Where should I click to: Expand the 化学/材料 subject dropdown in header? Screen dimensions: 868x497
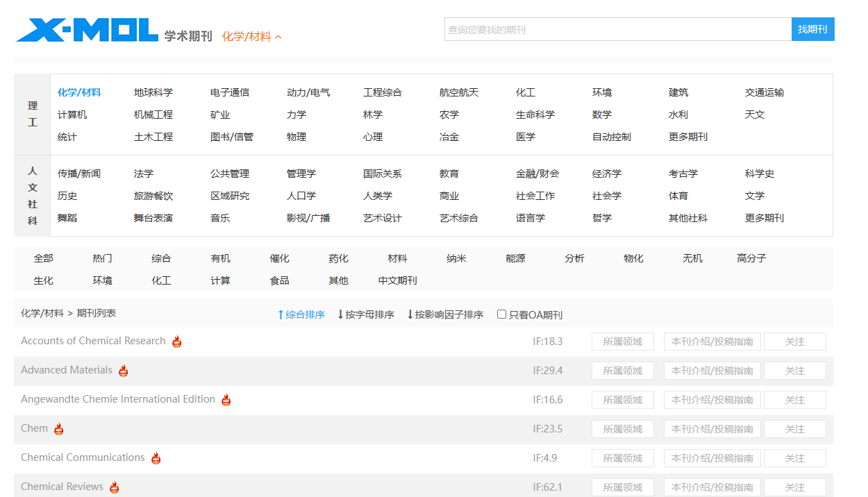click(x=251, y=37)
